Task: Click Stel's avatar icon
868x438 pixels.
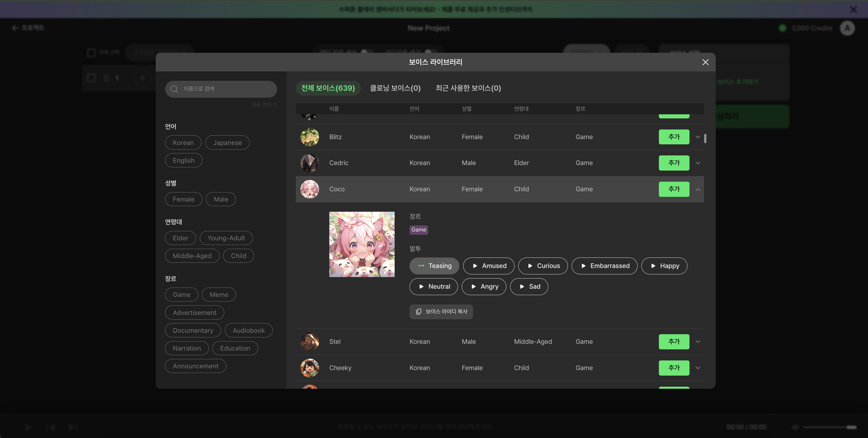Action: pos(309,342)
